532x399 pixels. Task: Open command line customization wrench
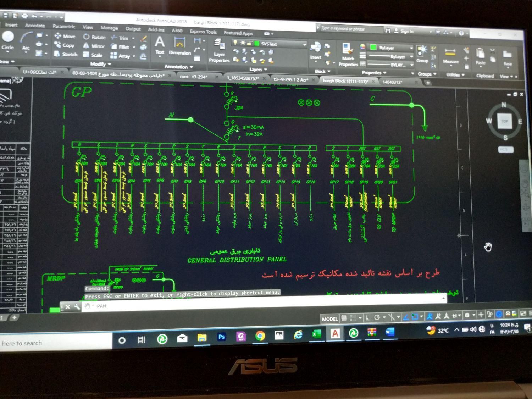click(77, 307)
